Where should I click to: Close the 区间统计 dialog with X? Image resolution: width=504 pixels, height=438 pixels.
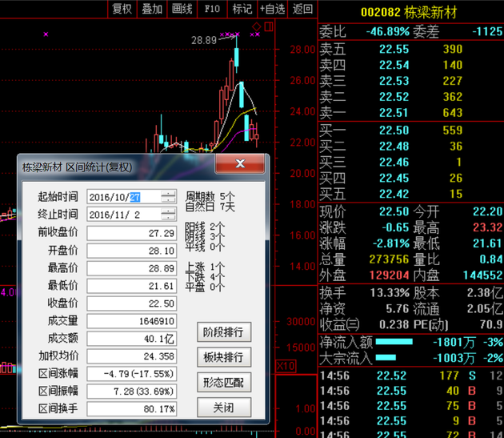(x=240, y=163)
